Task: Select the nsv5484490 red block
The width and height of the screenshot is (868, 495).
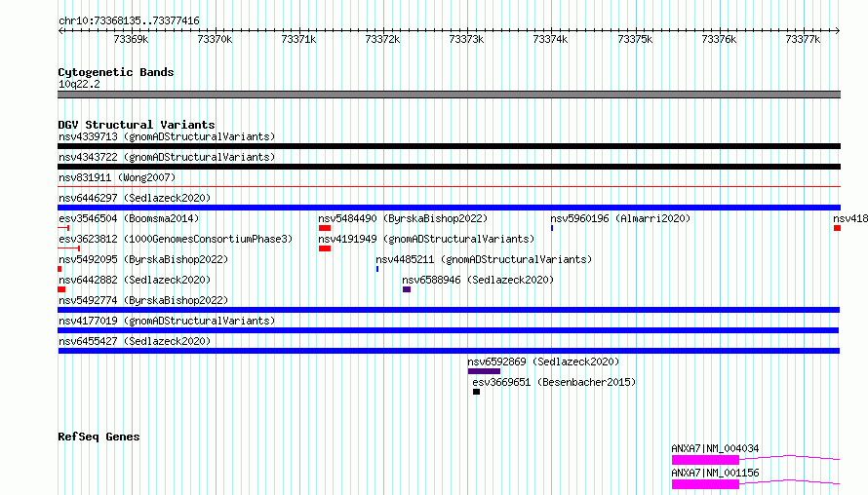Action: [325, 228]
